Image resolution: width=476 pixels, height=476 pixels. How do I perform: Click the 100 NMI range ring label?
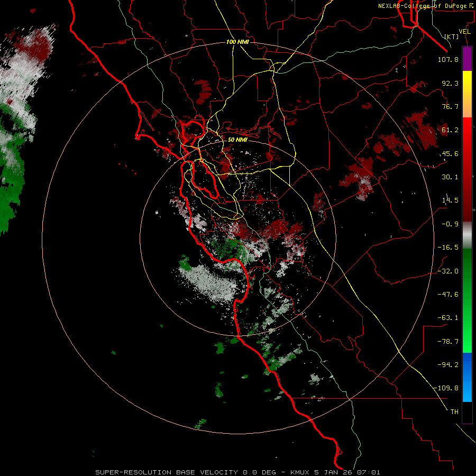[x=237, y=42]
